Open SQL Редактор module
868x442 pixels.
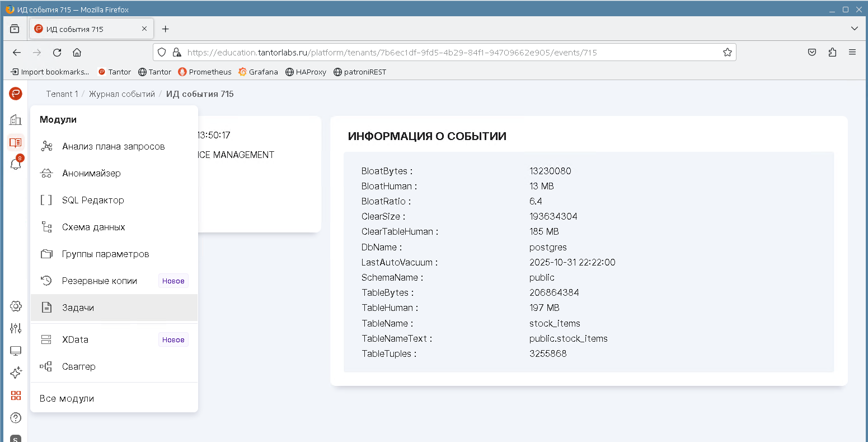click(93, 200)
